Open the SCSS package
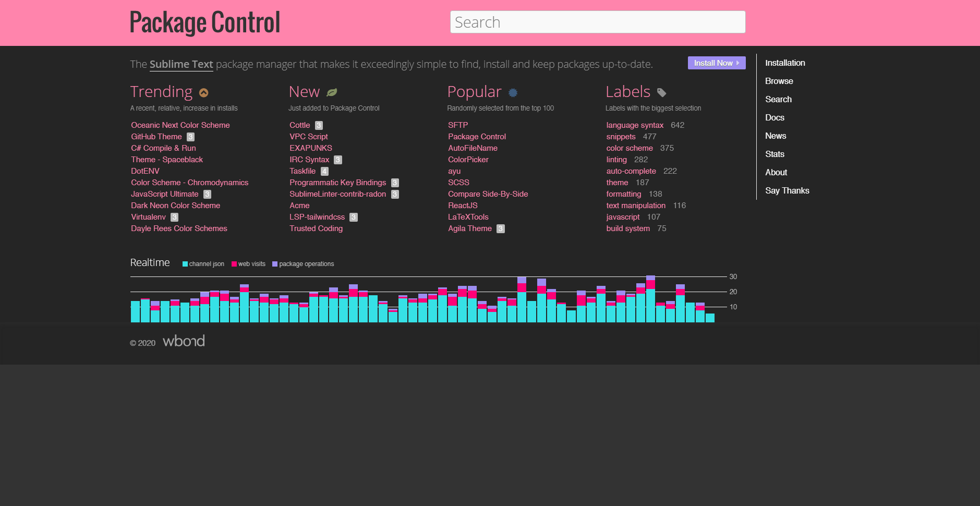The height and width of the screenshot is (506, 980). click(458, 183)
